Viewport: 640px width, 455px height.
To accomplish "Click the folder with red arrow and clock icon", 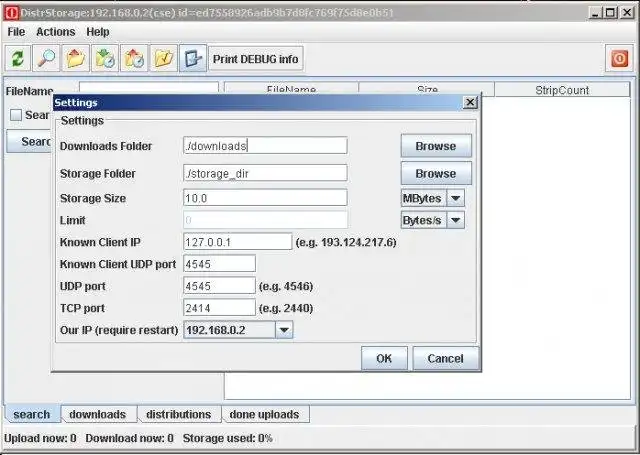I will pyautogui.click(x=134, y=59).
